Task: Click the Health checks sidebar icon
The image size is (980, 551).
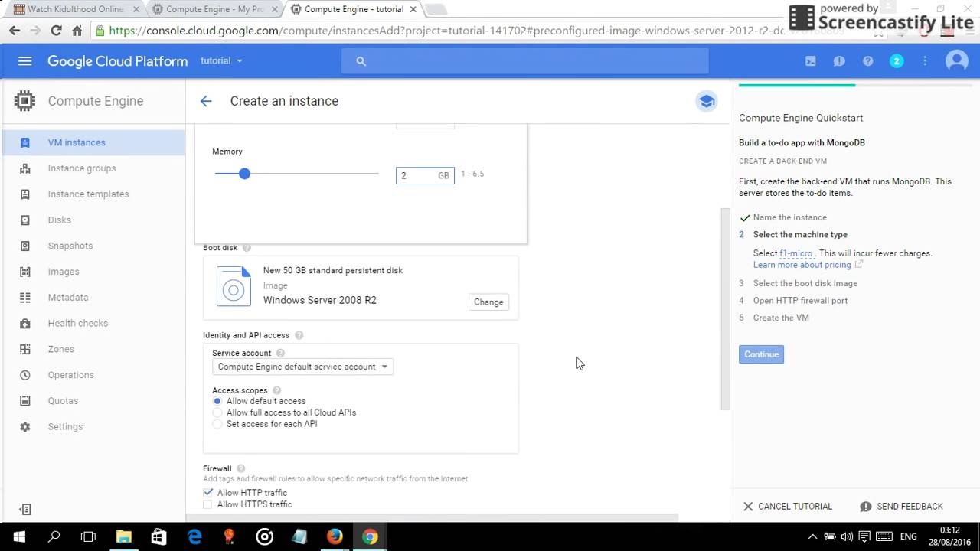Action: (24, 324)
